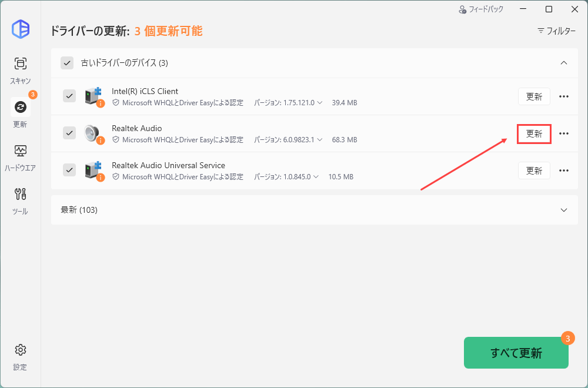Click orange 3 badge on すべて更新 button

coord(568,339)
